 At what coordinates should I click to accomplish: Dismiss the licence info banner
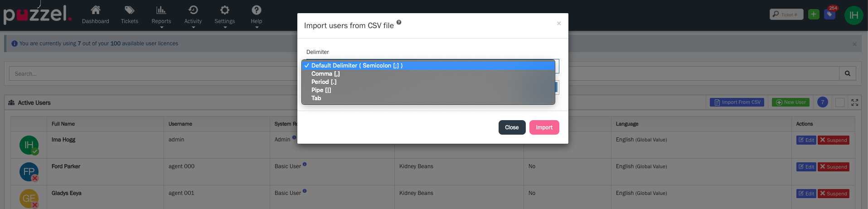coord(854,44)
